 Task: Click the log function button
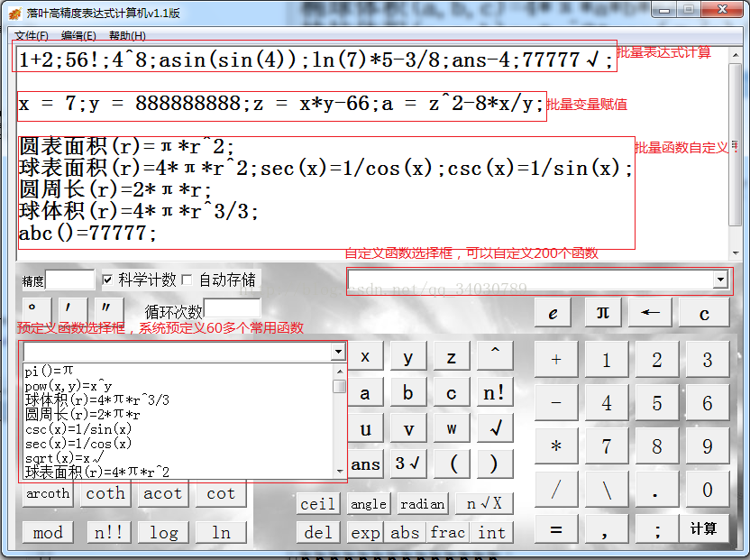(x=163, y=532)
